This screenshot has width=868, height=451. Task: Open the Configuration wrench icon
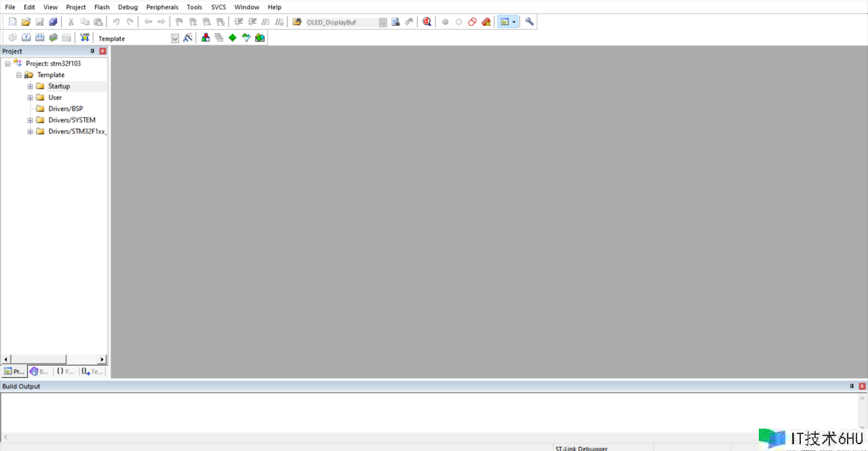pyautogui.click(x=530, y=22)
